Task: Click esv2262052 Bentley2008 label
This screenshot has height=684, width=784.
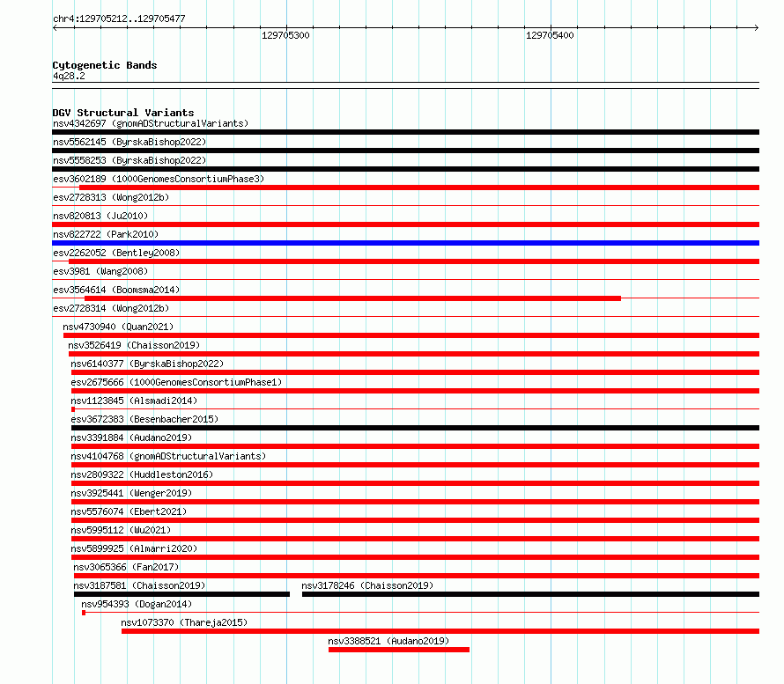Action: (116, 253)
